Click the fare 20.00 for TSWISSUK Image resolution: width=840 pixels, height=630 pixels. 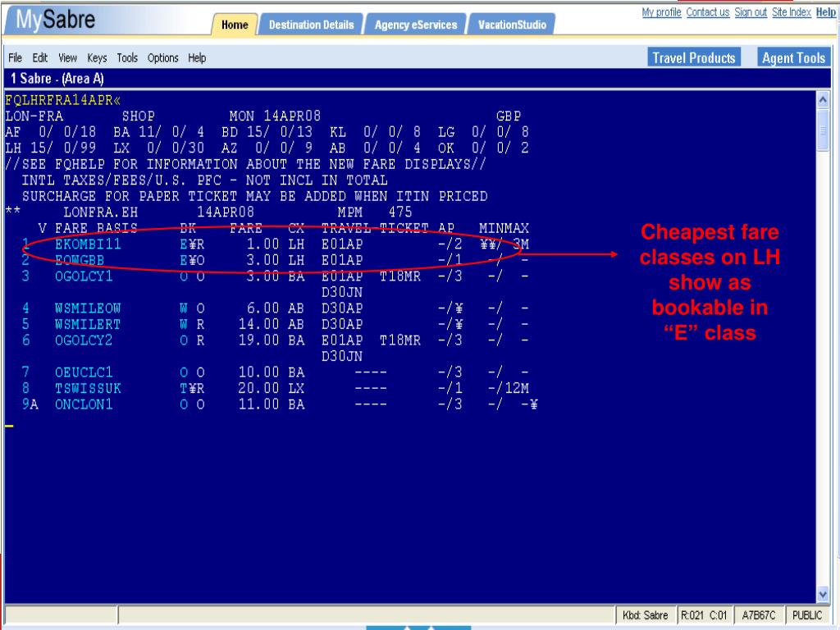tap(258, 389)
